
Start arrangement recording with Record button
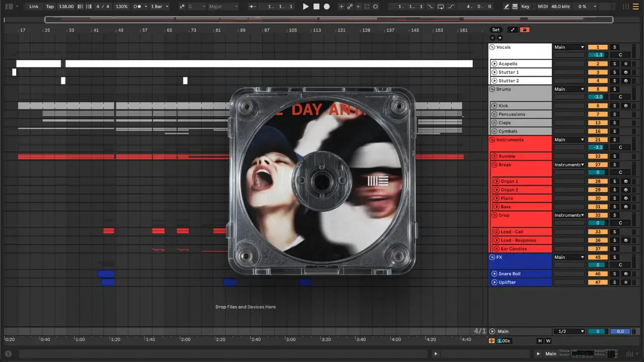pyautogui.click(x=327, y=7)
